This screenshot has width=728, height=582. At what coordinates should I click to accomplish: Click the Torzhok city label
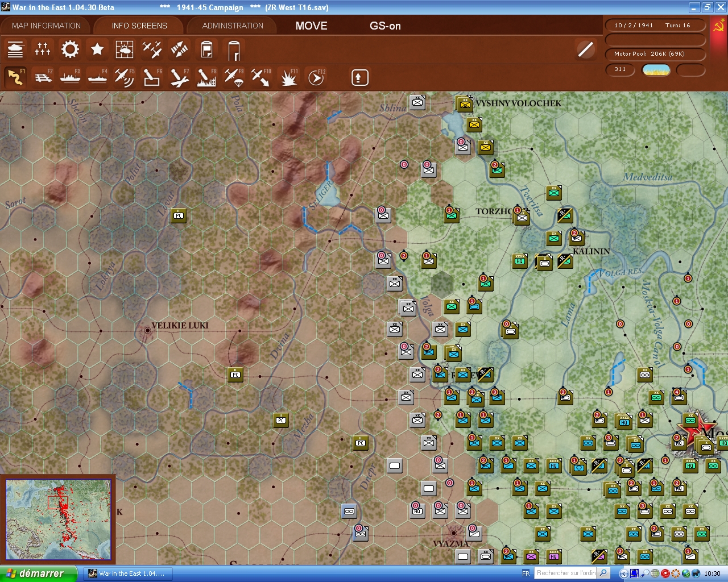pyautogui.click(x=493, y=211)
